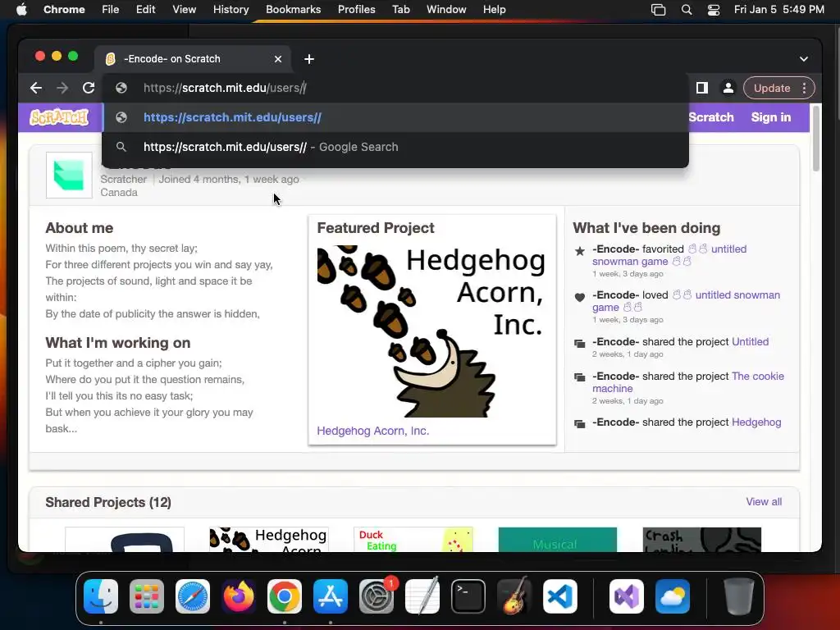This screenshot has height=630, width=840.
Task: Open Terminal from the Dock
Action: [468, 596]
